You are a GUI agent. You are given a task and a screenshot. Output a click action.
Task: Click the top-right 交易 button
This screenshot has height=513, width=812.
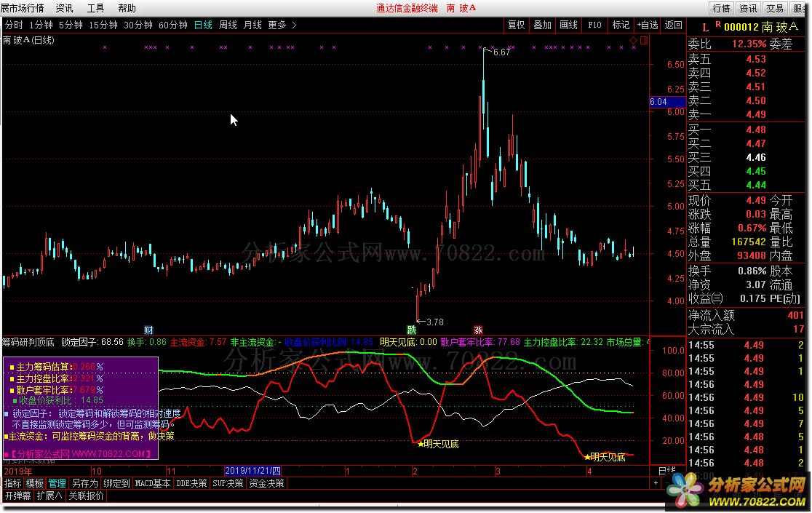[x=775, y=8]
